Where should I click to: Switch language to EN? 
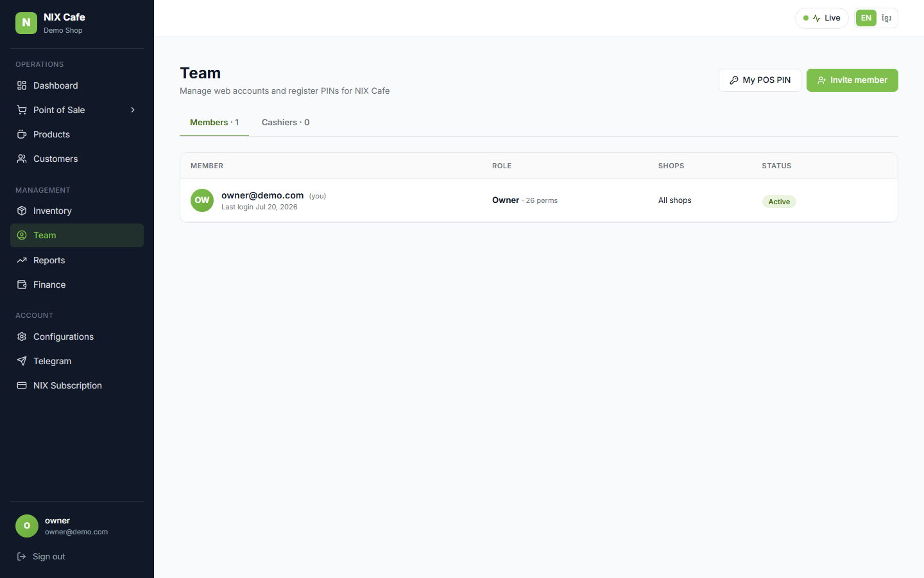(866, 18)
